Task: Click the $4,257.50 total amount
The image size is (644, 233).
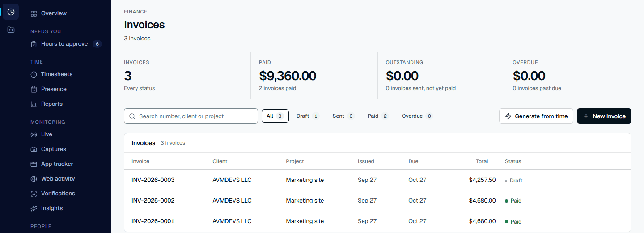Action: pyautogui.click(x=482, y=180)
